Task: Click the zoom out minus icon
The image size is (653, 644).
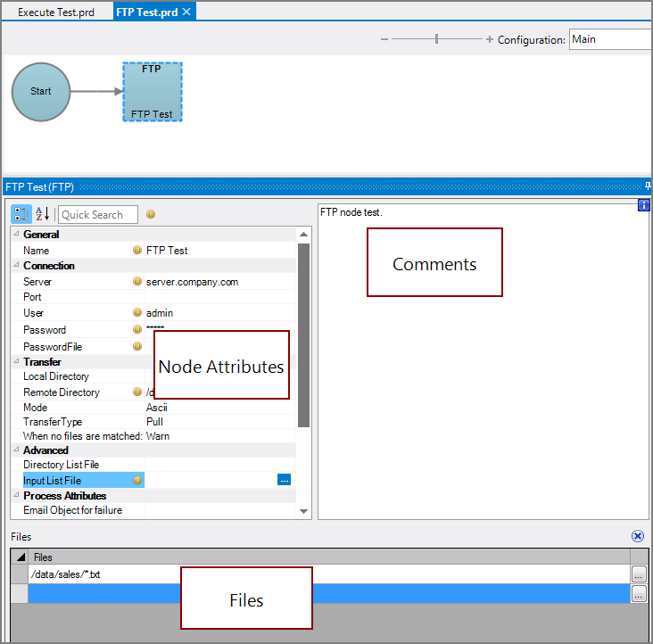Action: [384, 39]
